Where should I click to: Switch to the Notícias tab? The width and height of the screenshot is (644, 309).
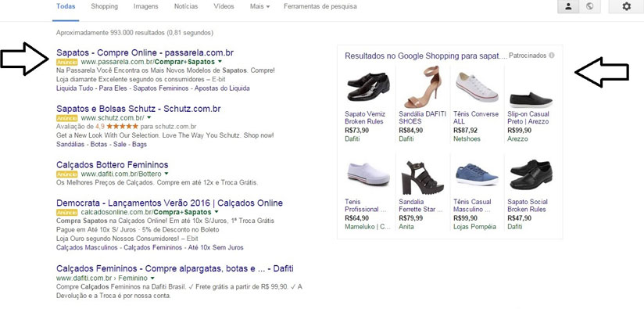186,6
